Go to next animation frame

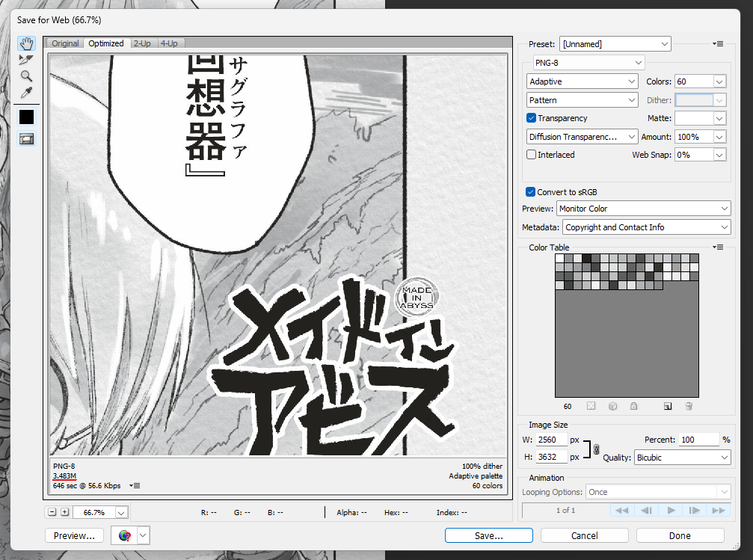[695, 510]
